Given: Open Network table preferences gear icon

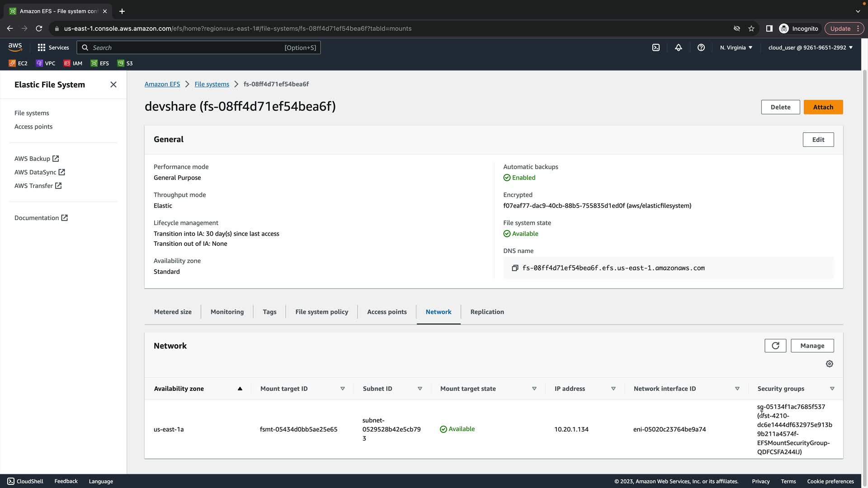Looking at the screenshot, I should (x=830, y=364).
